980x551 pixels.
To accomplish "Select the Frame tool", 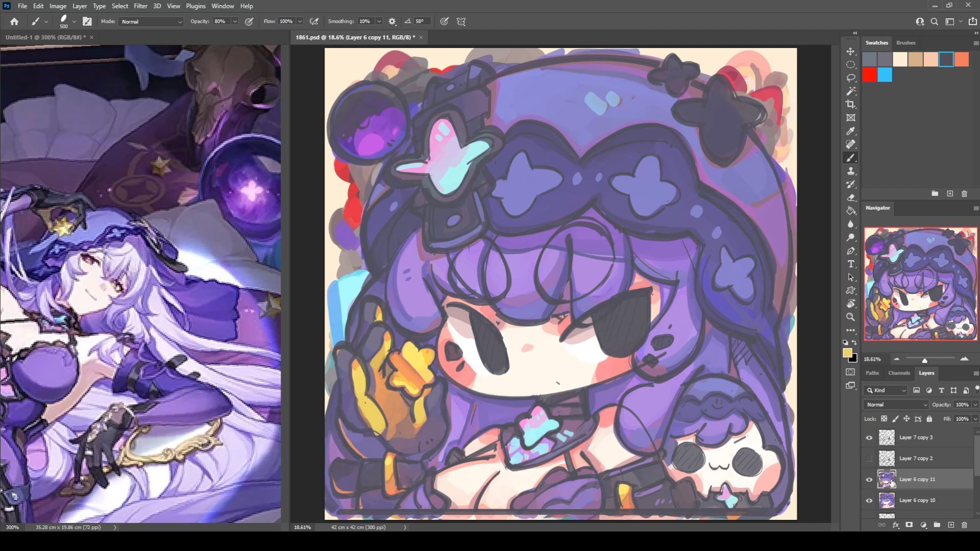I will 850,118.
